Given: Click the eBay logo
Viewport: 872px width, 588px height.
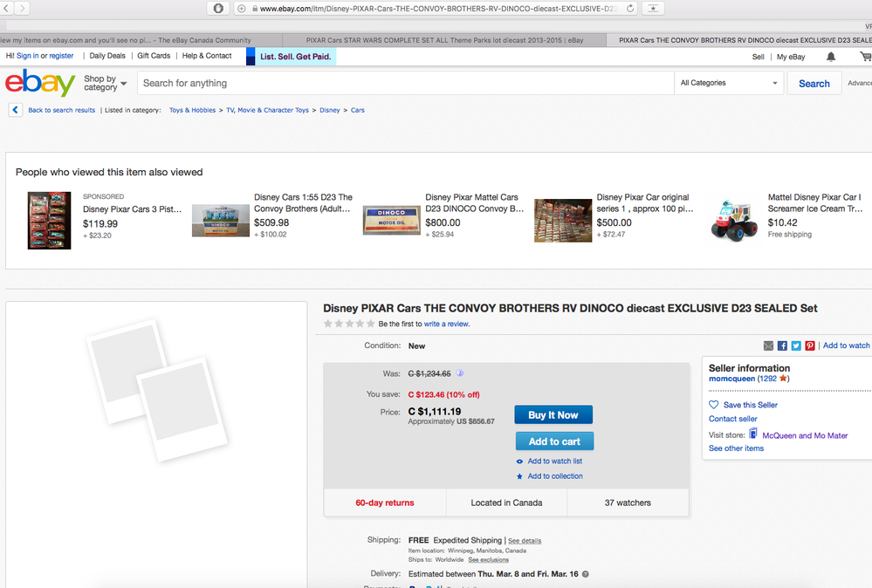Looking at the screenshot, I should [39, 82].
